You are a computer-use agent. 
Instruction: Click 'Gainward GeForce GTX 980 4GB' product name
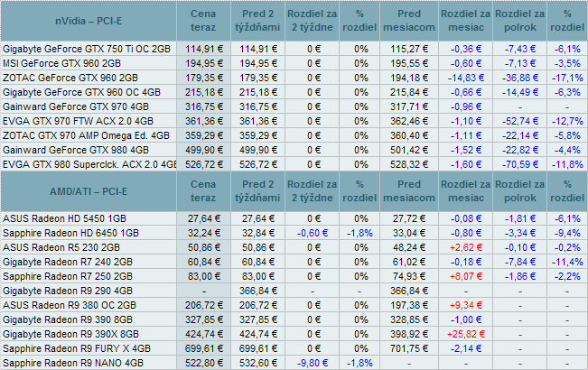76,150
